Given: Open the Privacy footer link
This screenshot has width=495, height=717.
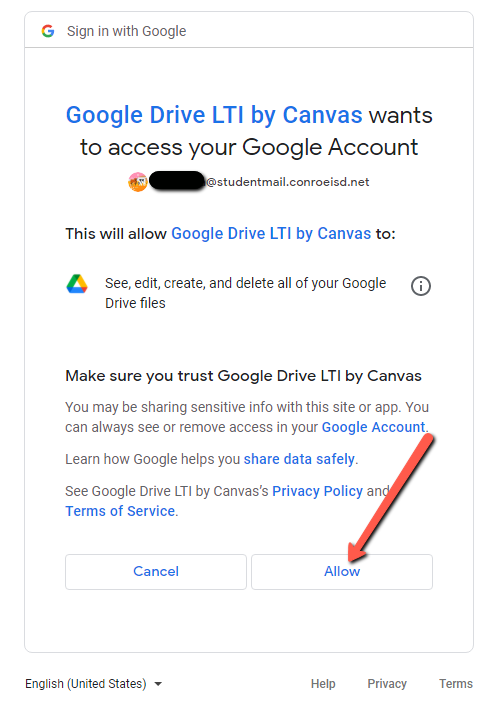Looking at the screenshot, I should tap(387, 684).
